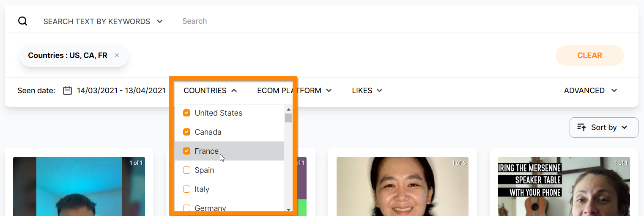This screenshot has height=216, width=644.
Task: Open the calendar icon next to Seen date
Action: point(67,91)
